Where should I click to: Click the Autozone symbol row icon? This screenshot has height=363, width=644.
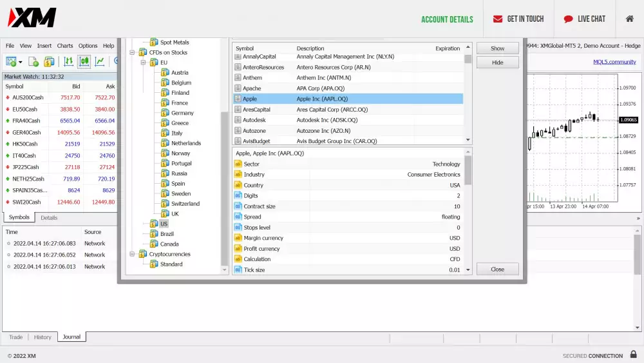pos(238,131)
